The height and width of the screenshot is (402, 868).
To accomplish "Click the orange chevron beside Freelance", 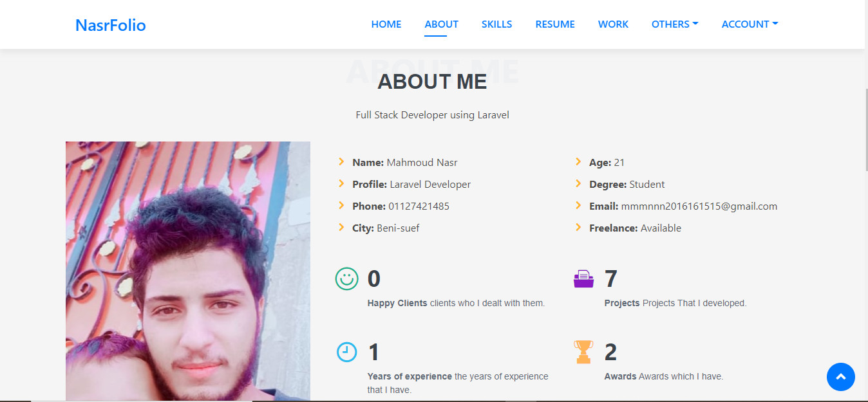I will click(x=578, y=228).
